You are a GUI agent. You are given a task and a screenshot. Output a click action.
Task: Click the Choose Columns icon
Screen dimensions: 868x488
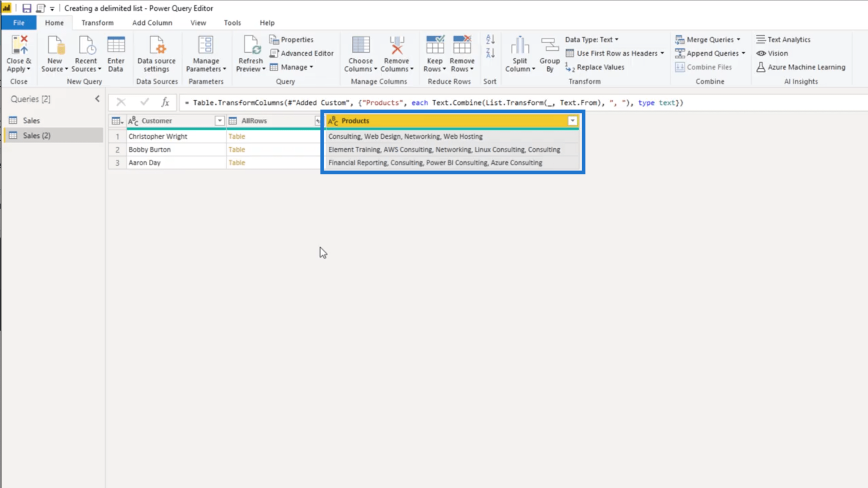pyautogui.click(x=361, y=45)
